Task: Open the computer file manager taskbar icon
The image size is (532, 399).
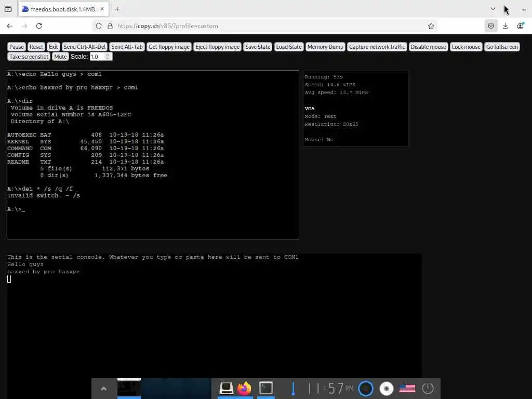Action: [227, 388]
